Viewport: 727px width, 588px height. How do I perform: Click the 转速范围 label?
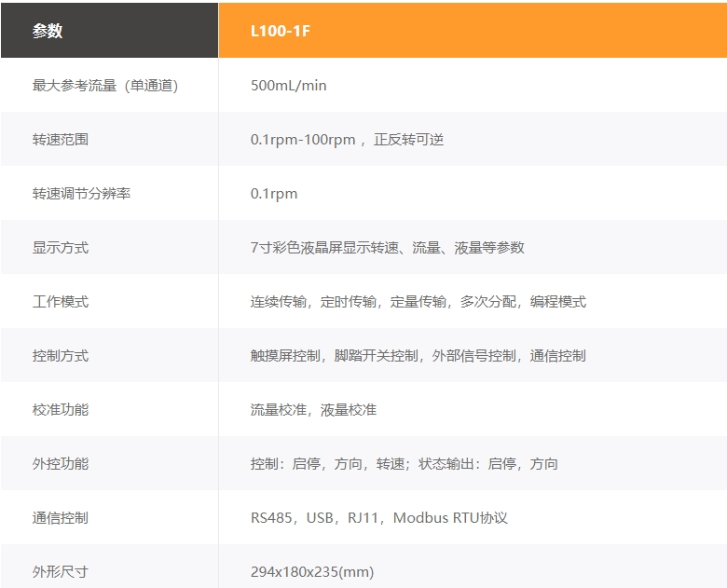61,140
